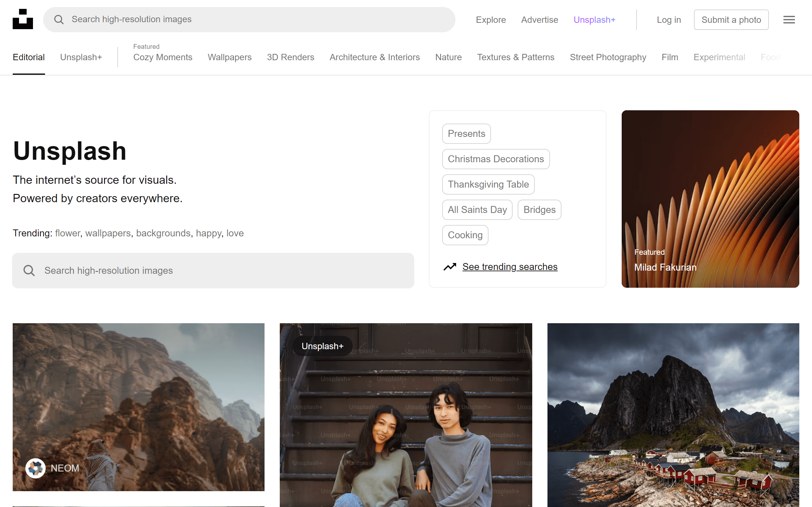The height and width of the screenshot is (507, 812).
Task: Choose the Thanksgiving Table search chip
Action: tap(488, 184)
